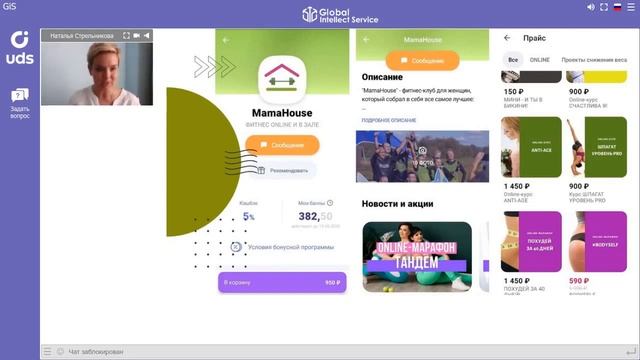Click the 5% cashback value
The width and height of the screenshot is (640, 360).
[249, 216]
